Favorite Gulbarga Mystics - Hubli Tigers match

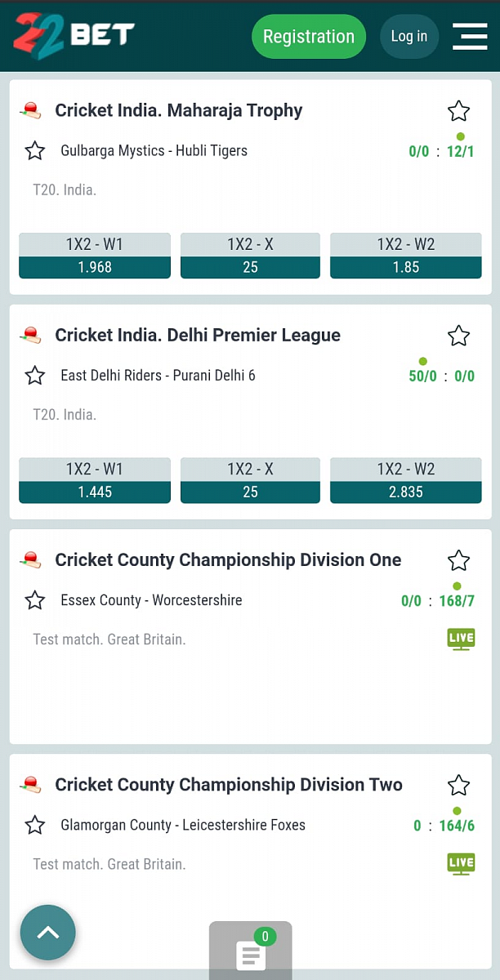(34, 151)
